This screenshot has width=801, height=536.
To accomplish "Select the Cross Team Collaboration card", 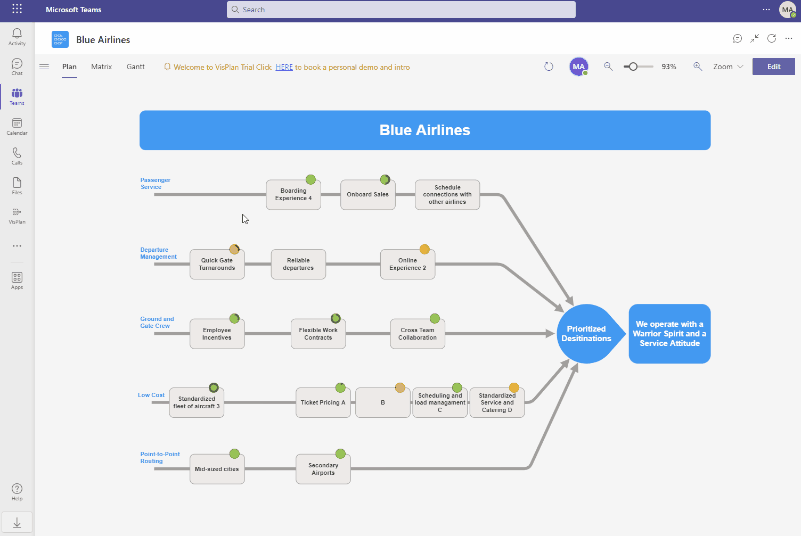I will pyautogui.click(x=417, y=334).
